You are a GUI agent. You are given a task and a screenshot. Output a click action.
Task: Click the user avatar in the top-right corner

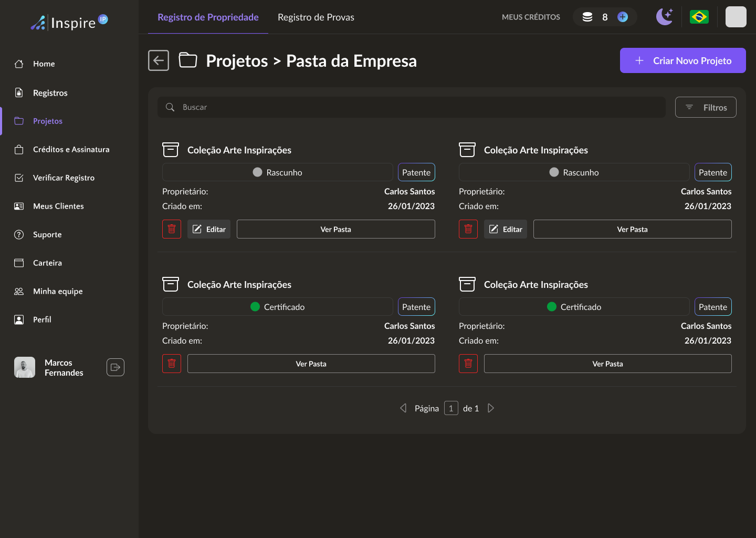point(736,17)
